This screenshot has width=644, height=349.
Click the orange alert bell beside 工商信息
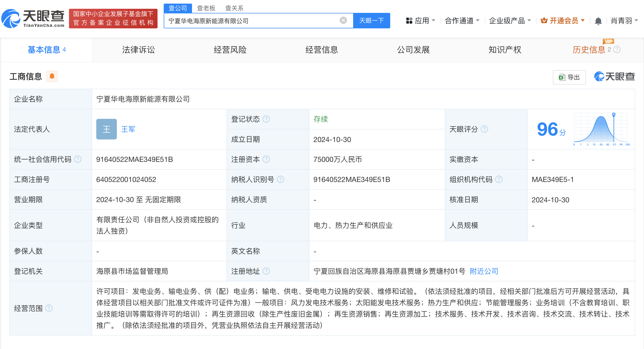[x=52, y=76]
